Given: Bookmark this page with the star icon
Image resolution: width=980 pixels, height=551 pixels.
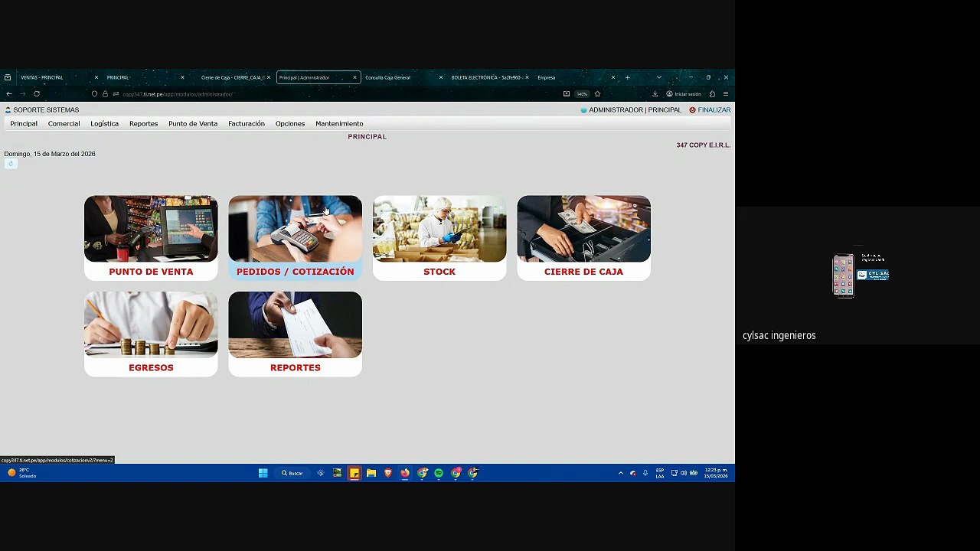Looking at the screenshot, I should tap(597, 94).
